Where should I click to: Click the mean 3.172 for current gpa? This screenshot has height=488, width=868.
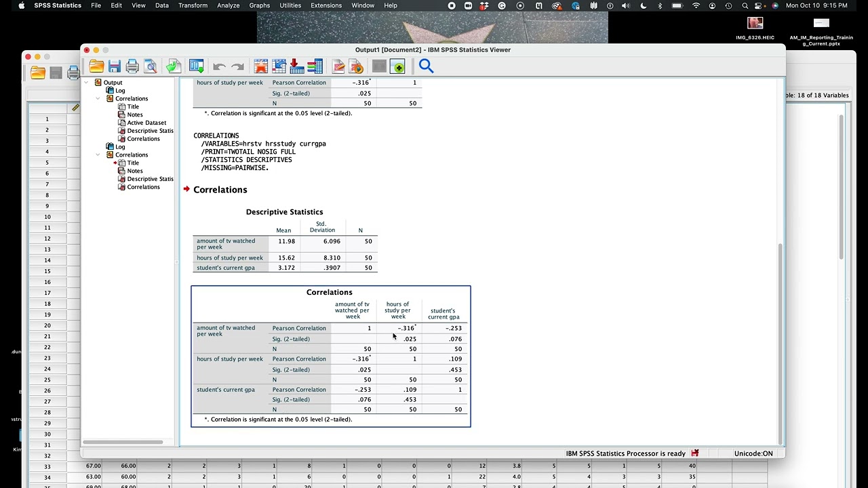[286, 268]
